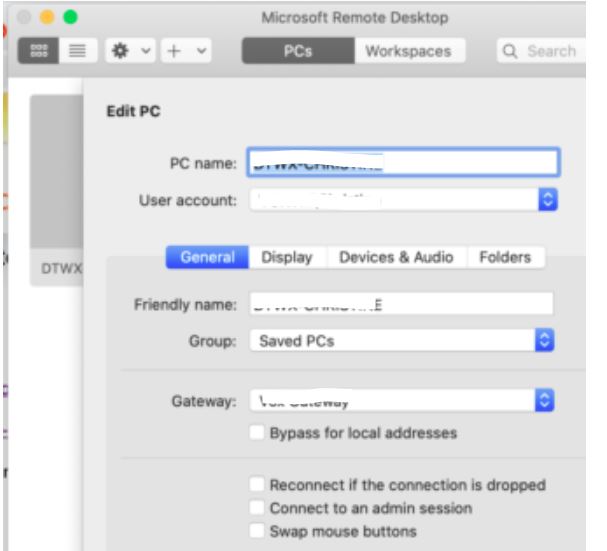Click the PC name field
607x551 pixels.
point(403,162)
